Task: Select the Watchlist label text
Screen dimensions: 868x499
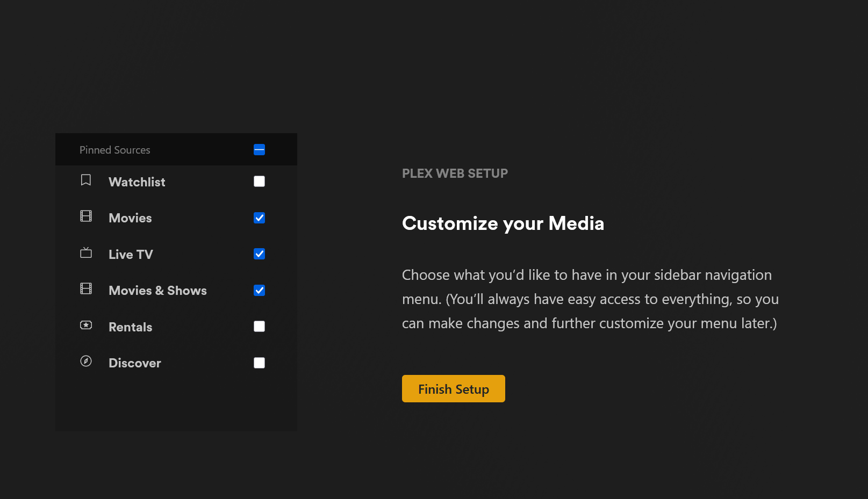Action: tap(137, 182)
